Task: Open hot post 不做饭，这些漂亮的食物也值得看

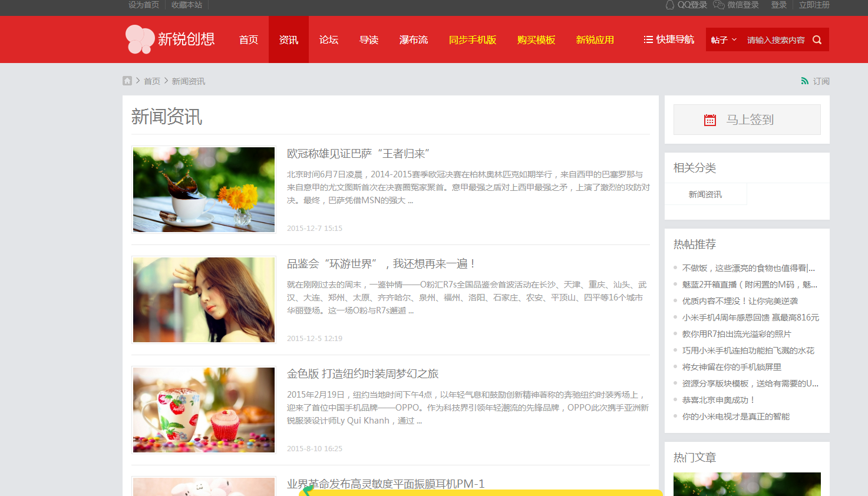Action: [x=748, y=268]
